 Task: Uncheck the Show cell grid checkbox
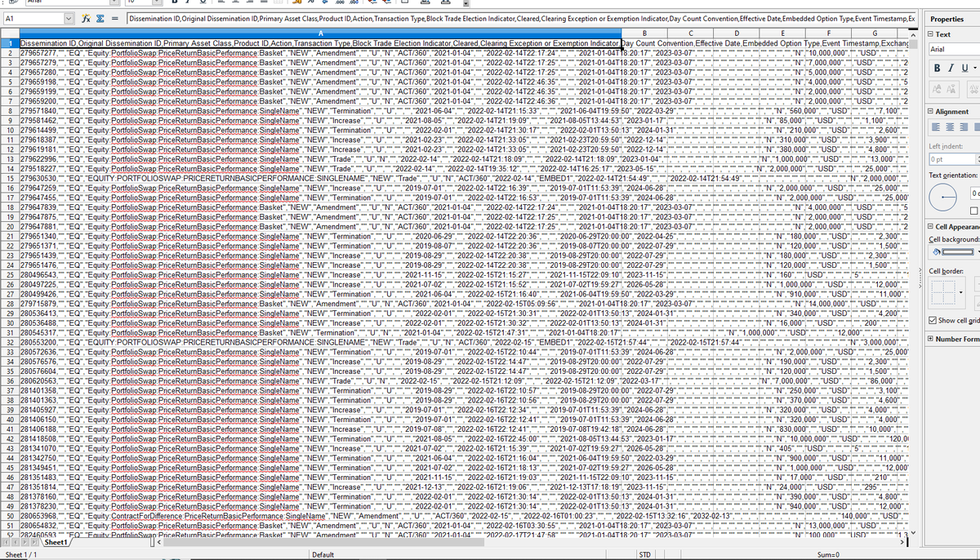click(x=934, y=320)
